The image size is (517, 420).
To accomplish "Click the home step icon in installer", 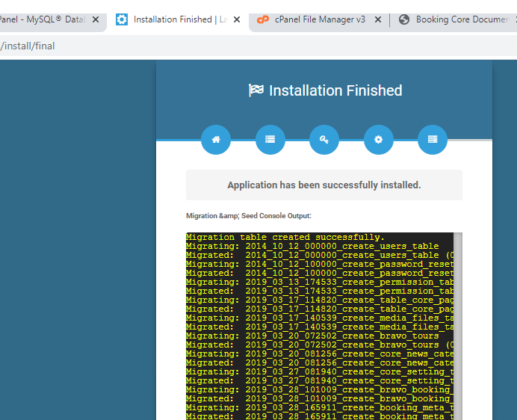I will click(216, 140).
